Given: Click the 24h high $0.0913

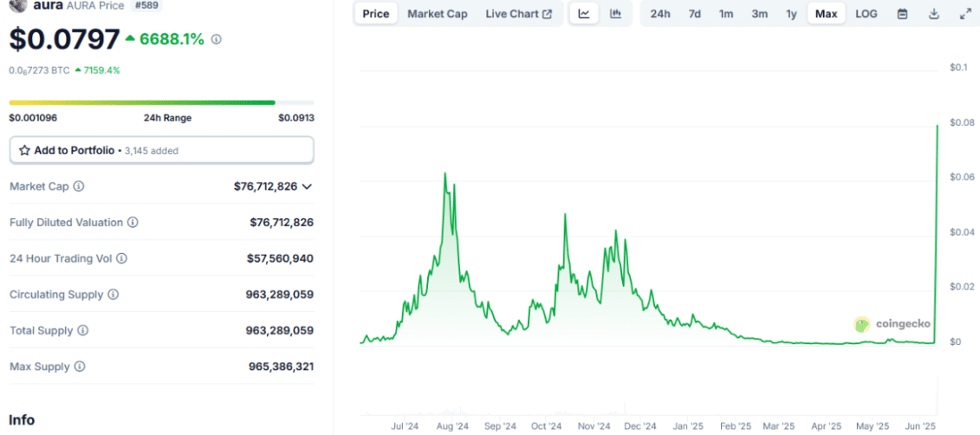Looking at the screenshot, I should tap(295, 118).
